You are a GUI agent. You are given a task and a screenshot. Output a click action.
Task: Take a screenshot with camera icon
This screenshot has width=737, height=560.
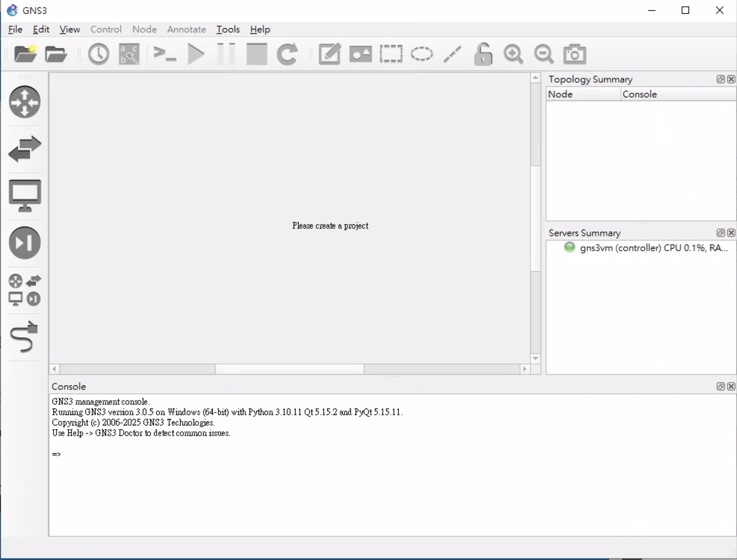point(575,54)
